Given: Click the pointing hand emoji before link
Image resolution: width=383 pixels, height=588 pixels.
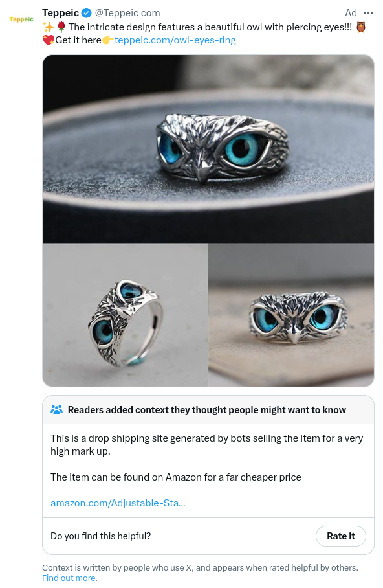Looking at the screenshot, I should [x=108, y=40].
